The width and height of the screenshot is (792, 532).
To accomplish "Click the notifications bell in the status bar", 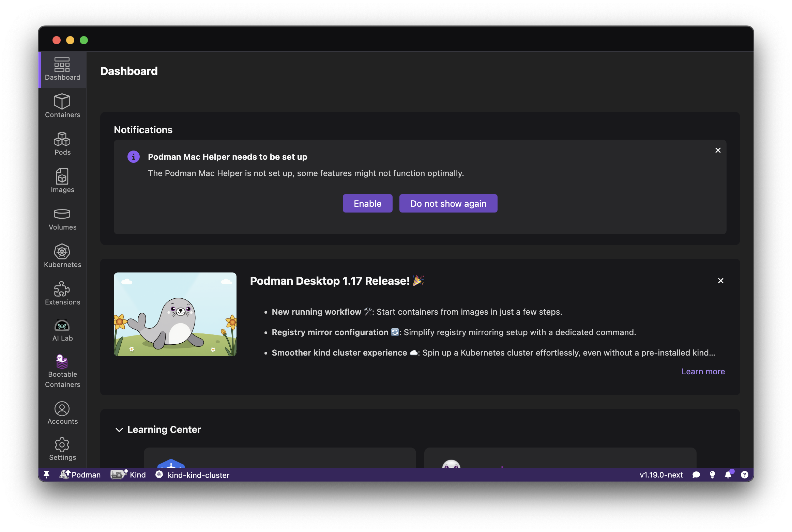I will point(728,475).
